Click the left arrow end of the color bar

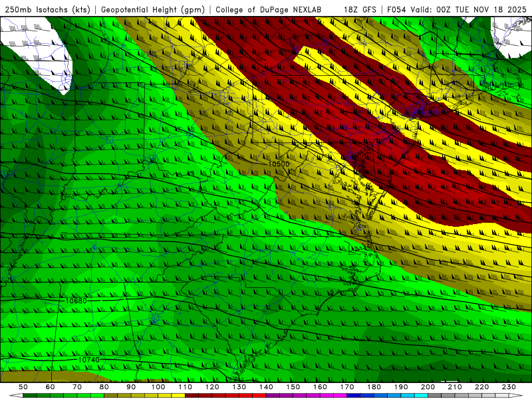pos(16,395)
